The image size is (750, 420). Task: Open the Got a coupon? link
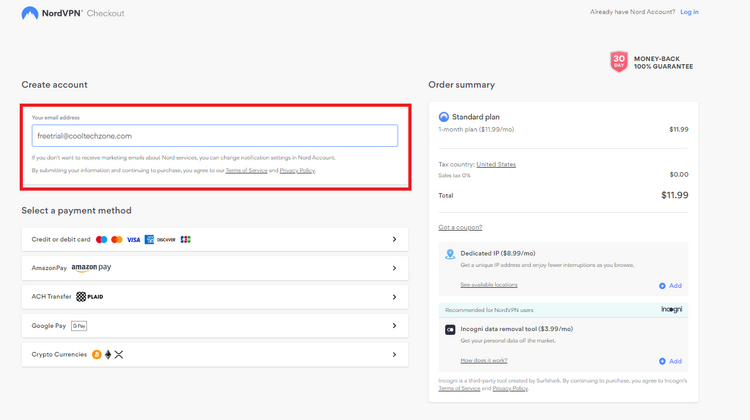(460, 227)
